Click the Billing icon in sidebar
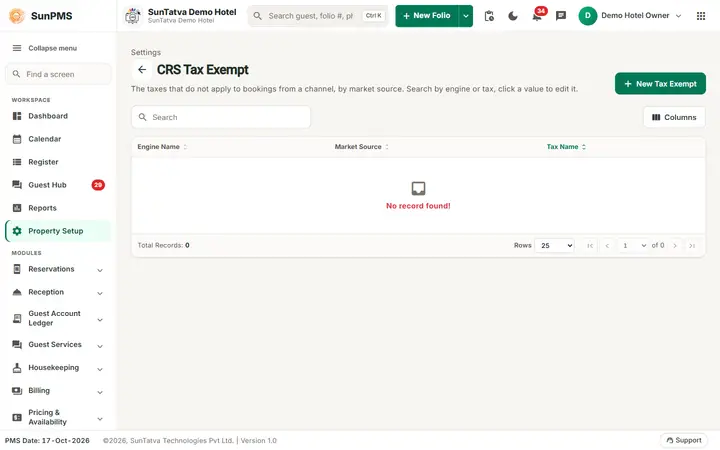Image resolution: width=720 pixels, height=450 pixels. point(17,391)
